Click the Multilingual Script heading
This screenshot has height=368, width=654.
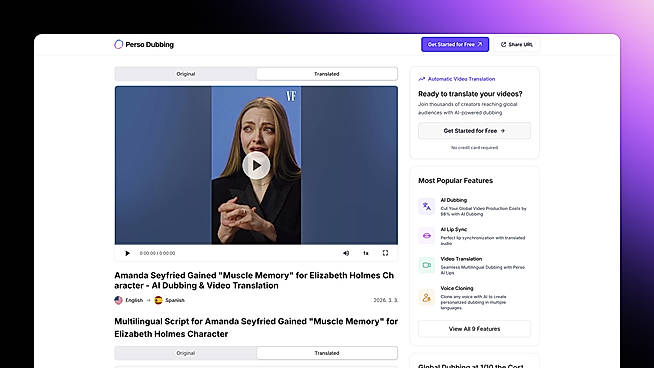point(256,328)
